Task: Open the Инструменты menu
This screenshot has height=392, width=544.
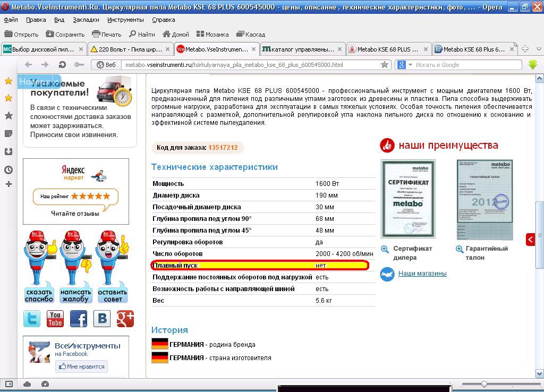Action: click(125, 20)
